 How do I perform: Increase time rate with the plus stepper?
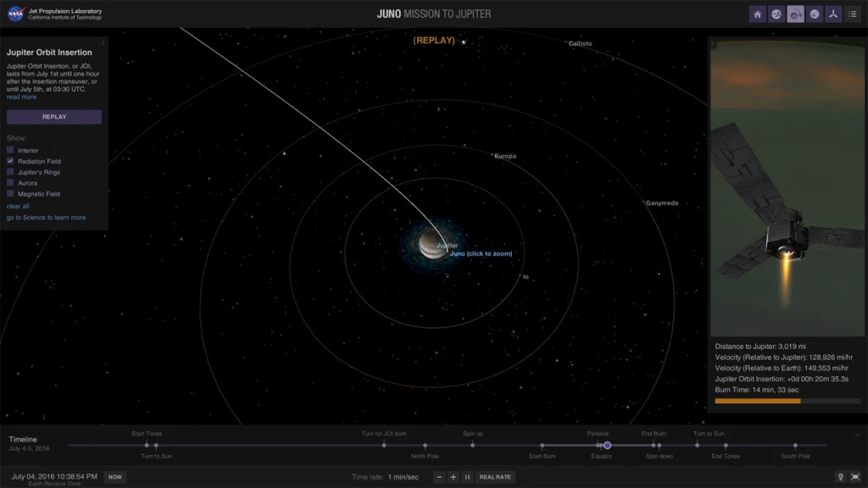454,476
